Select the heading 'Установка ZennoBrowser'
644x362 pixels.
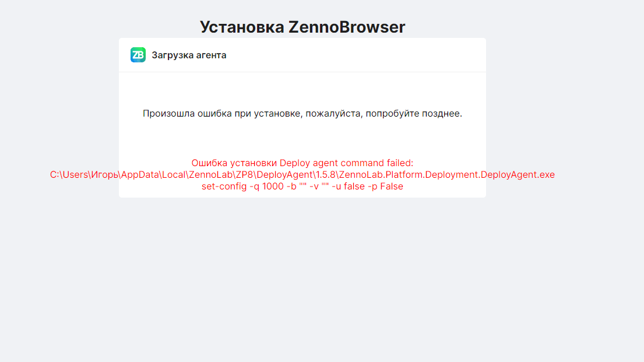[x=302, y=27]
